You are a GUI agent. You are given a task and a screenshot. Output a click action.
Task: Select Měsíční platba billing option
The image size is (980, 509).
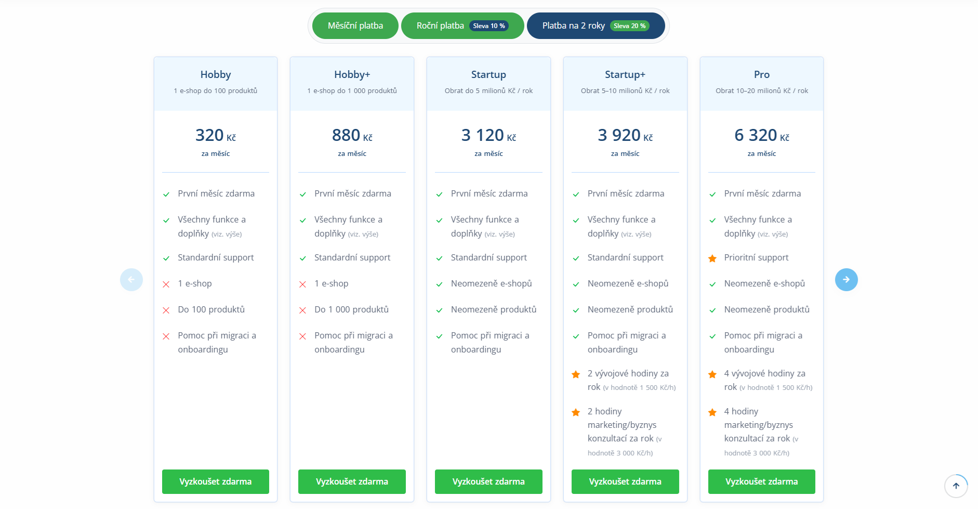point(355,25)
